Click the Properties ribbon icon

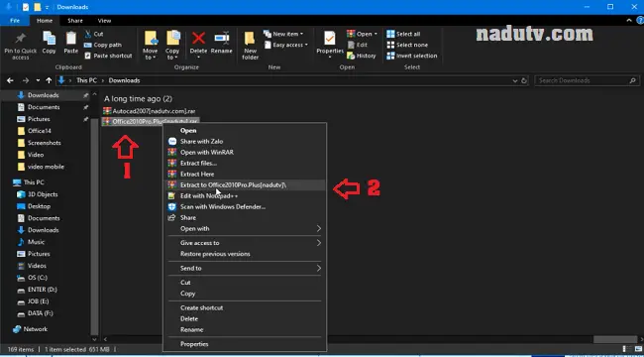point(329,39)
